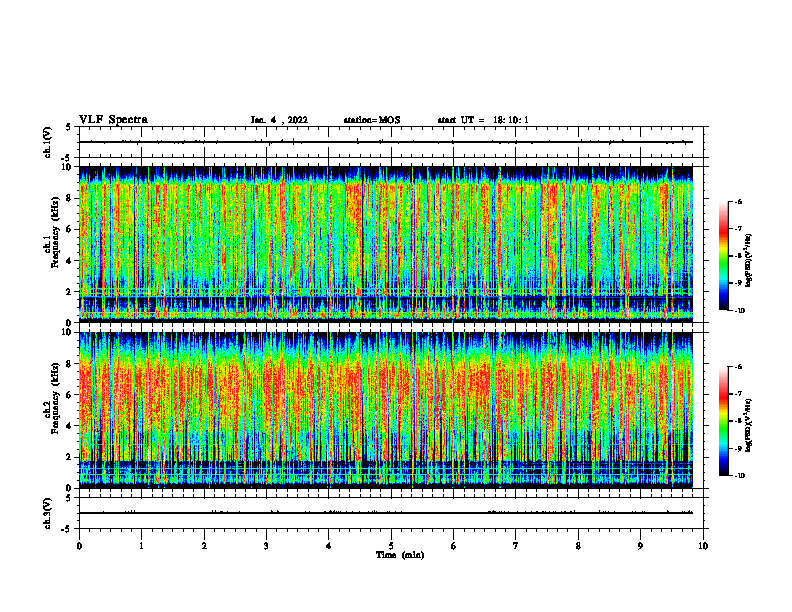Click the "ch.3(V)" axis label
792x612 pixels.
pyautogui.click(x=48, y=513)
